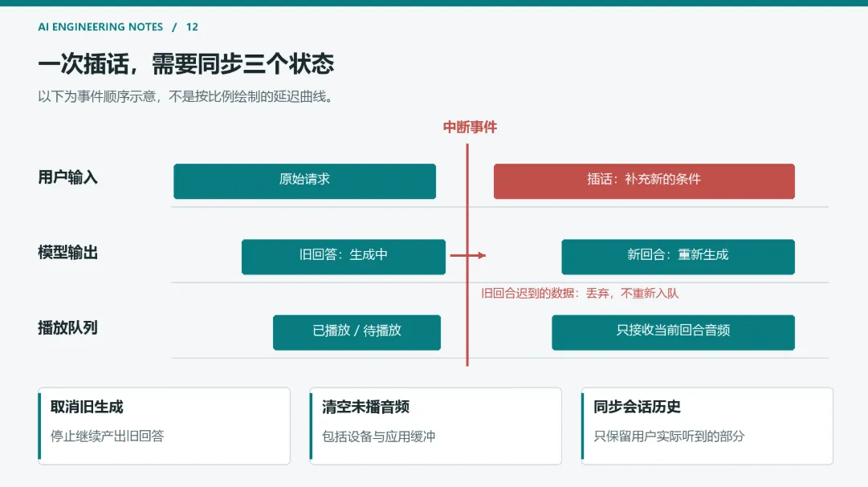Select the '旧回答：生成中' block
Image resolution: width=868 pixels, height=487 pixels.
click(x=343, y=257)
